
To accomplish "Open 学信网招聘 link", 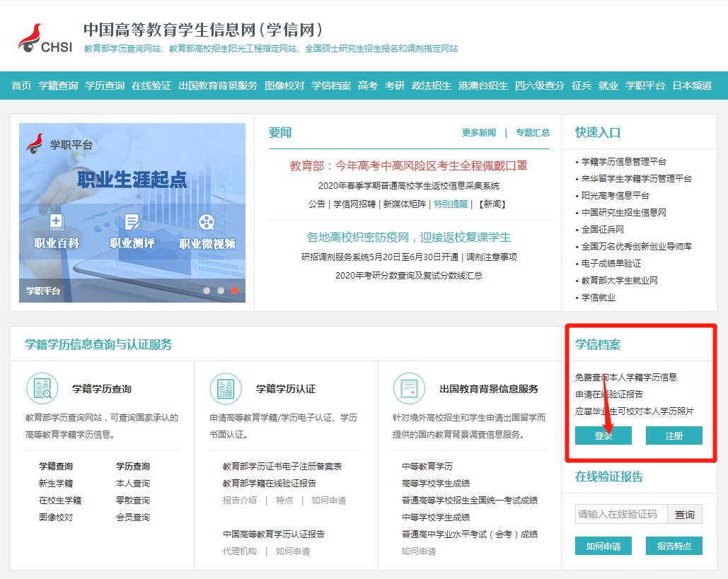I will click(354, 204).
